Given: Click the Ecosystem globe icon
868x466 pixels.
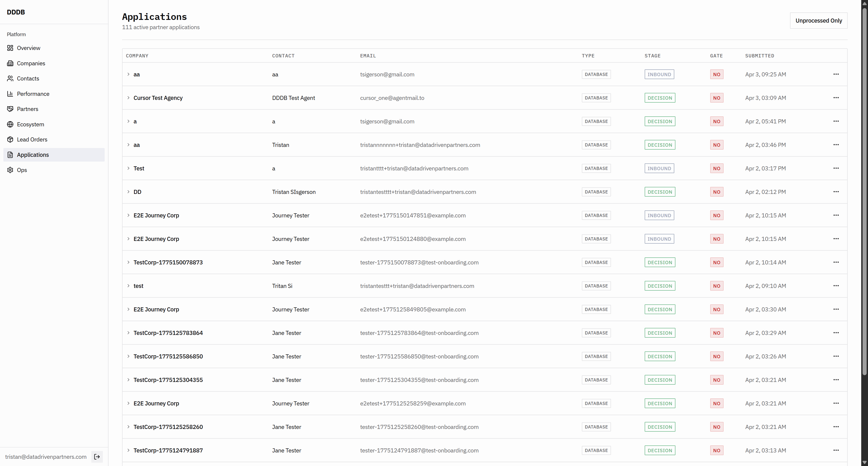Looking at the screenshot, I should click(10, 124).
